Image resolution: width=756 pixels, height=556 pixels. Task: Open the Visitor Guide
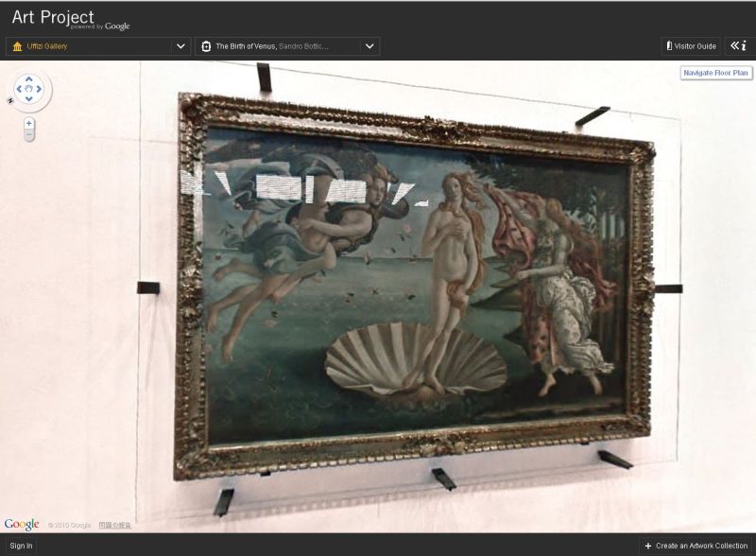pyautogui.click(x=691, y=46)
